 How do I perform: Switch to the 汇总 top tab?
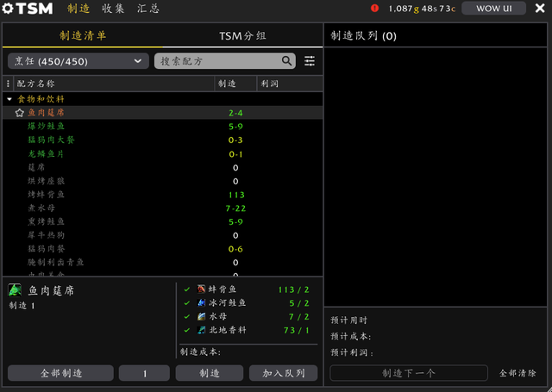[x=148, y=9]
